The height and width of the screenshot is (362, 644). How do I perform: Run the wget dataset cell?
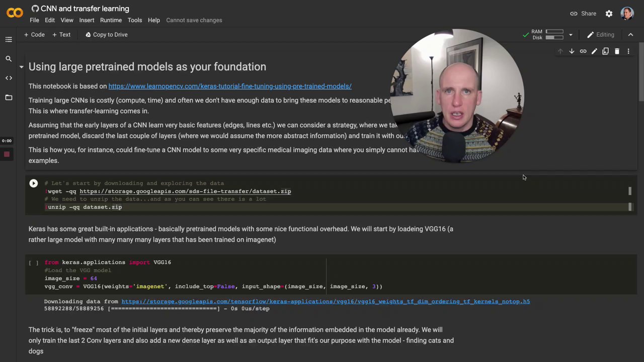(33, 184)
